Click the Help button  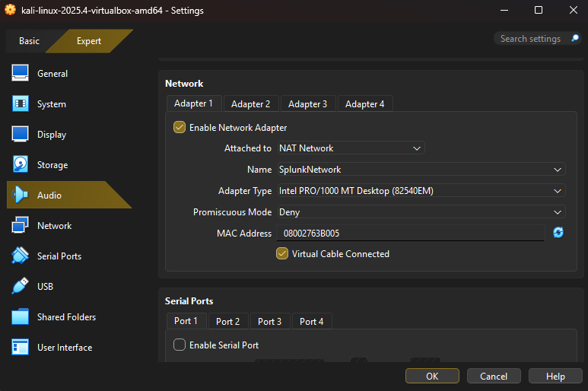pos(555,376)
